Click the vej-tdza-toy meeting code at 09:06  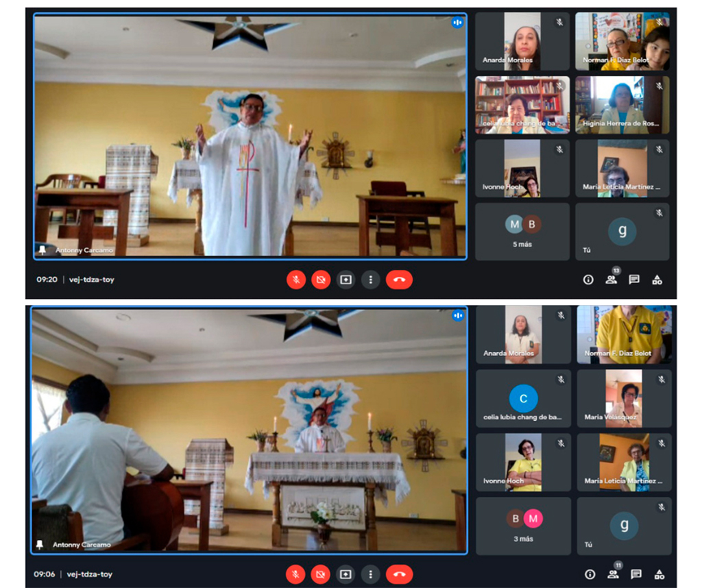pos(90,574)
